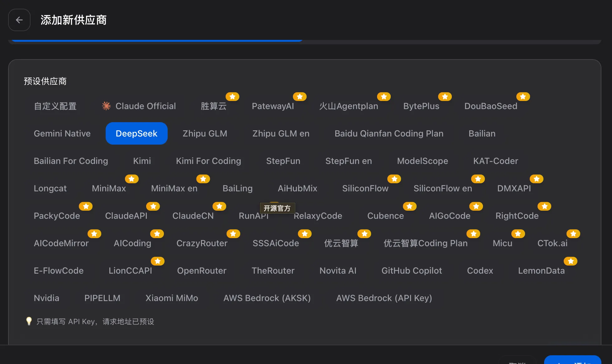Select the 火山Agentplan preset
This screenshot has height=364, width=612.
click(349, 106)
